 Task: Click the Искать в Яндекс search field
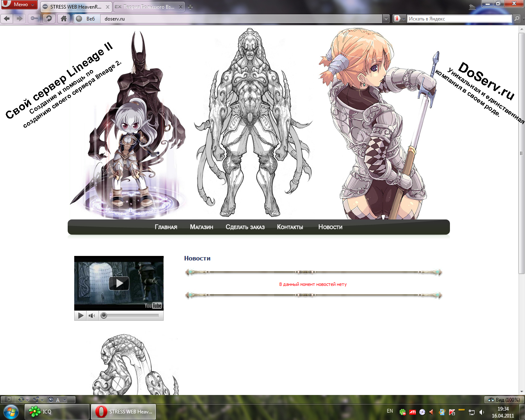[459, 19]
